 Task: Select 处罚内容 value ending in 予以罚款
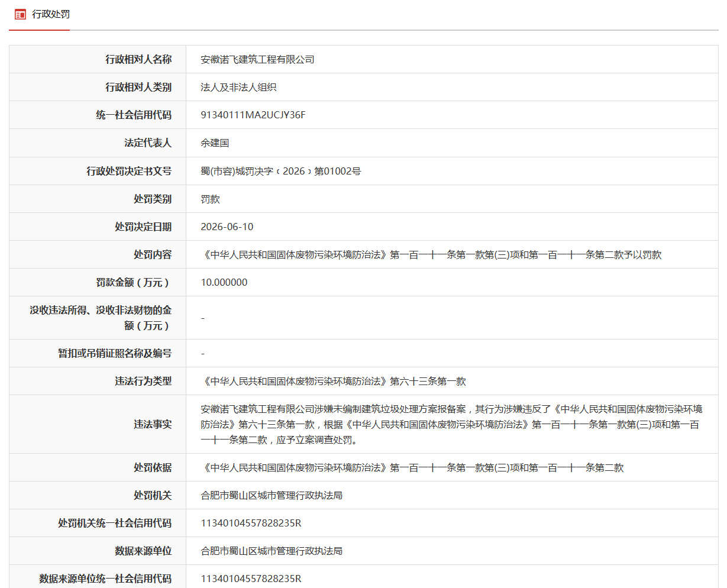(x=431, y=254)
